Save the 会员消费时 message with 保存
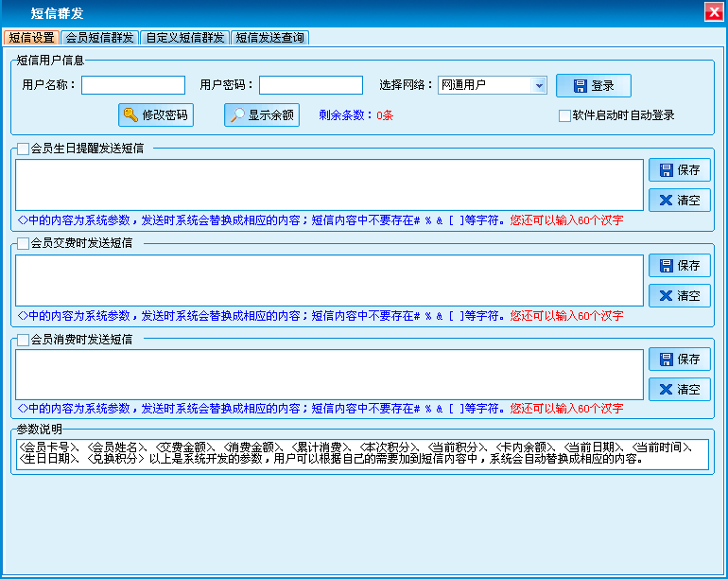The width and height of the screenshot is (728, 579). [x=679, y=360]
